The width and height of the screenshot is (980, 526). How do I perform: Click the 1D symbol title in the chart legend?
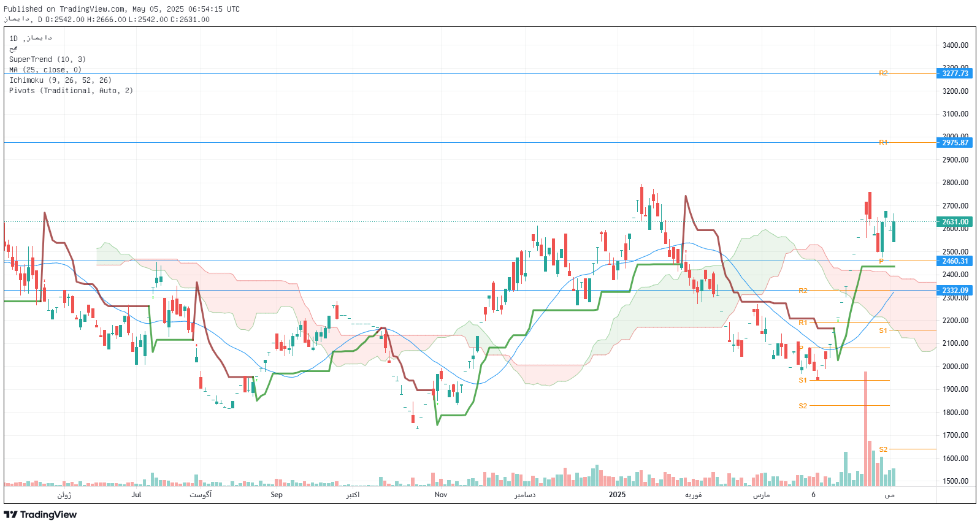(31, 39)
